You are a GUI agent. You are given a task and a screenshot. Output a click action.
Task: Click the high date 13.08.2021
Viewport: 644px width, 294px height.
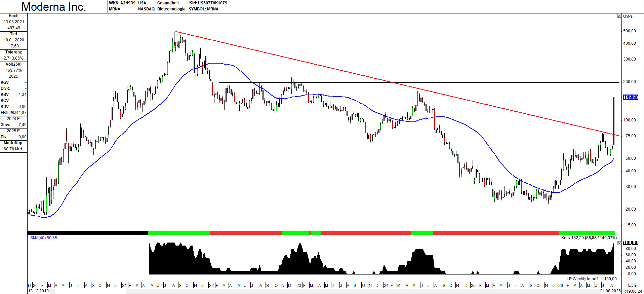[x=14, y=22]
